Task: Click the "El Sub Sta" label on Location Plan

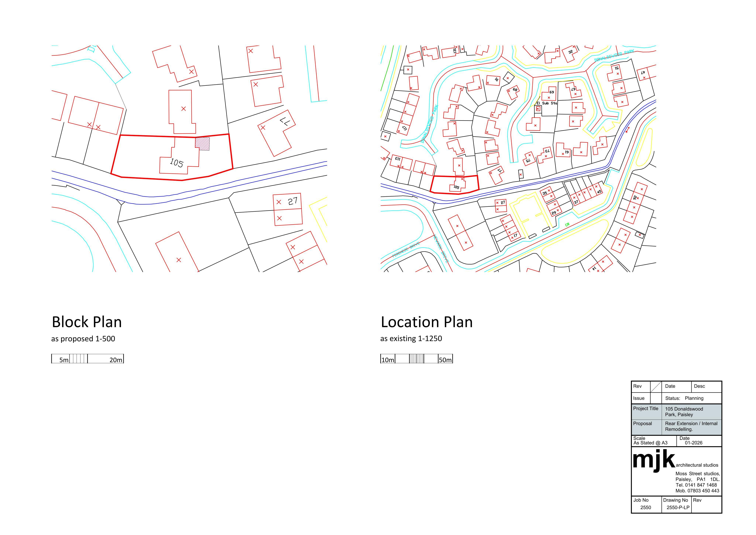Action: click(547, 103)
